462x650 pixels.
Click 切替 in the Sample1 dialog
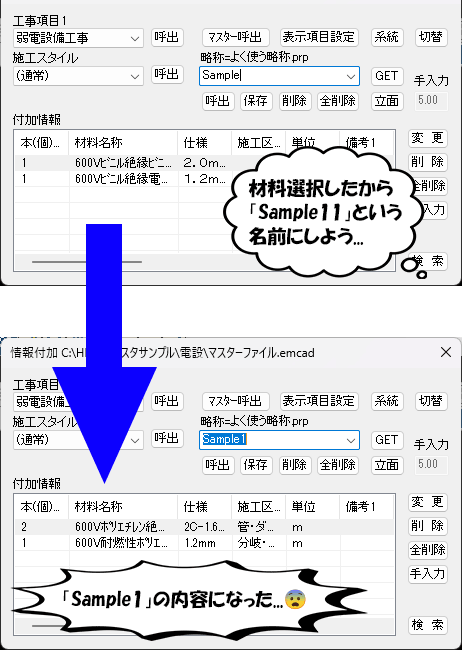pyautogui.click(x=431, y=401)
